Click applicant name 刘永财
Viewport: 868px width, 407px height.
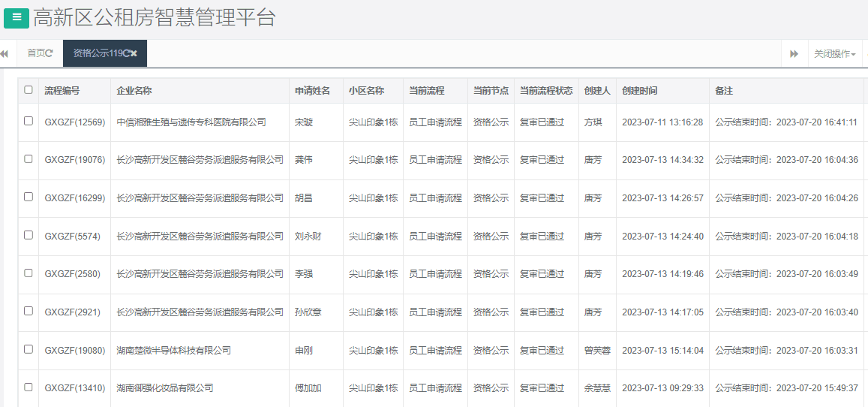click(308, 237)
